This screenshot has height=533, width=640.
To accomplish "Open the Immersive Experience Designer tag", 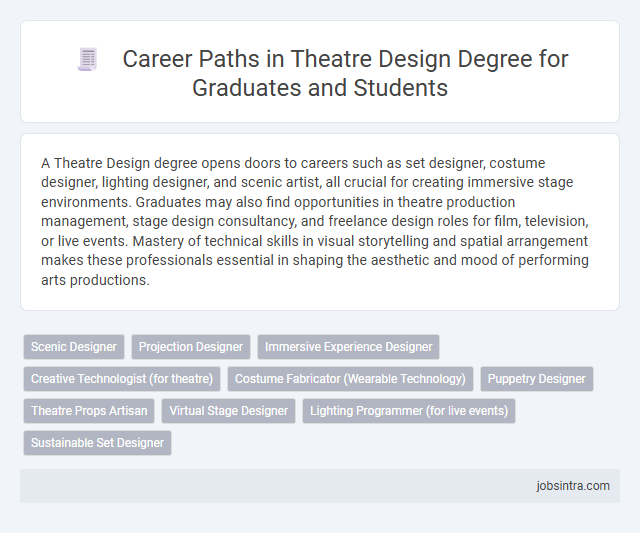I will click(x=348, y=347).
